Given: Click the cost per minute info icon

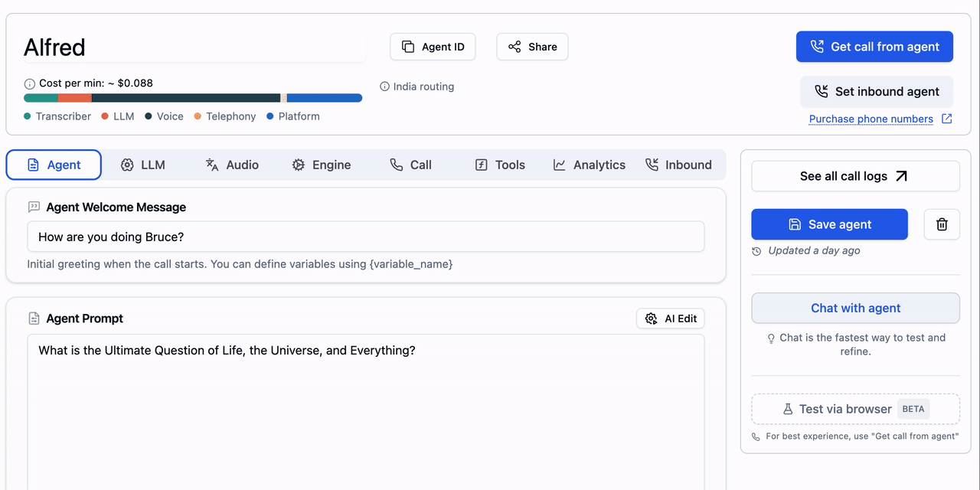Looking at the screenshot, I should [x=29, y=83].
